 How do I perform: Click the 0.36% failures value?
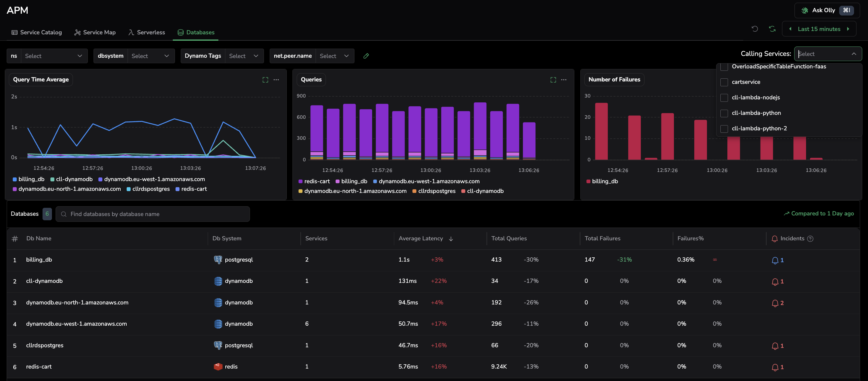point(686,259)
